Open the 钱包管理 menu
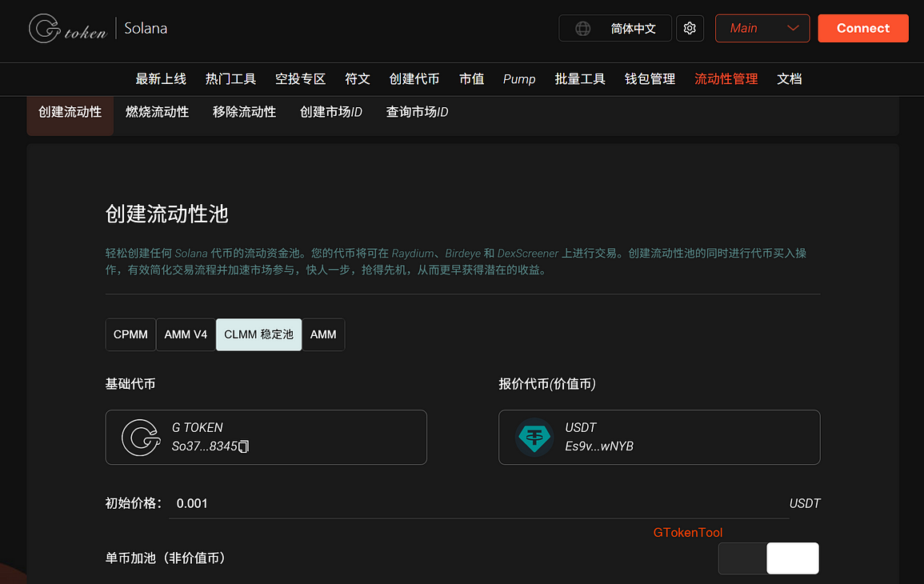 point(650,79)
